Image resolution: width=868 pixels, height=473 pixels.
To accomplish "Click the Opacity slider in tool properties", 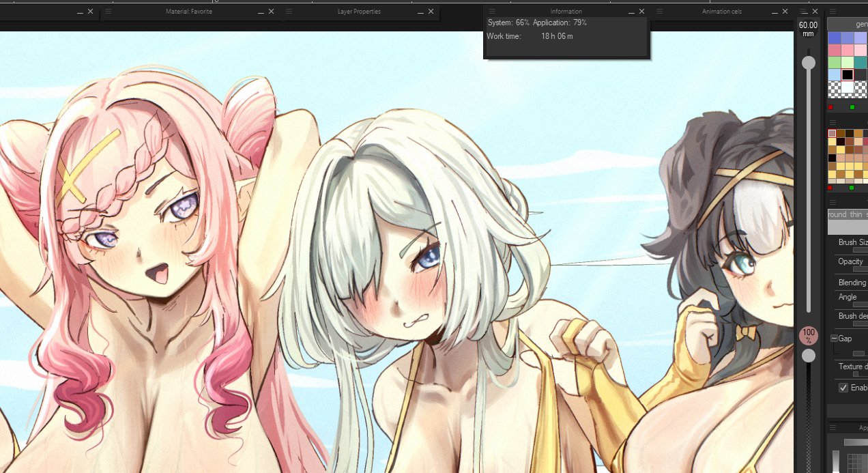I will (x=860, y=269).
